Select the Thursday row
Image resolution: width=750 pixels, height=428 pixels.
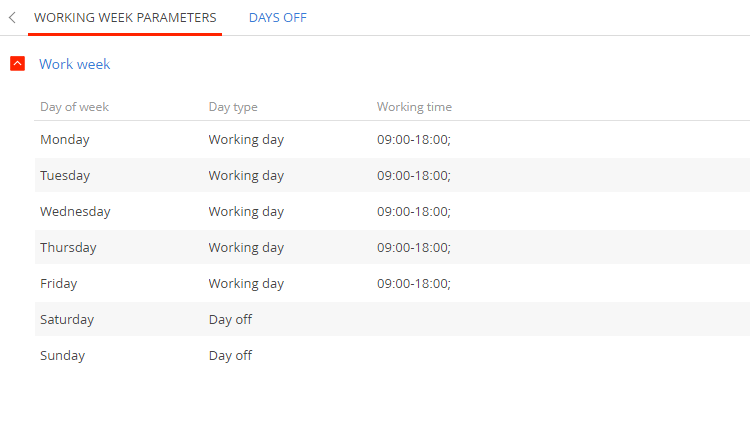[392, 247]
